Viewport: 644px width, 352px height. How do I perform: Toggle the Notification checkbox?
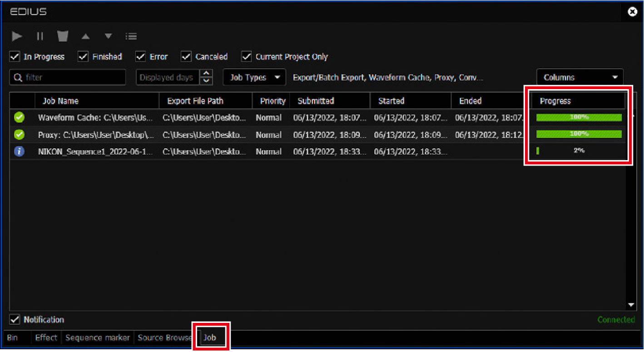(x=15, y=320)
